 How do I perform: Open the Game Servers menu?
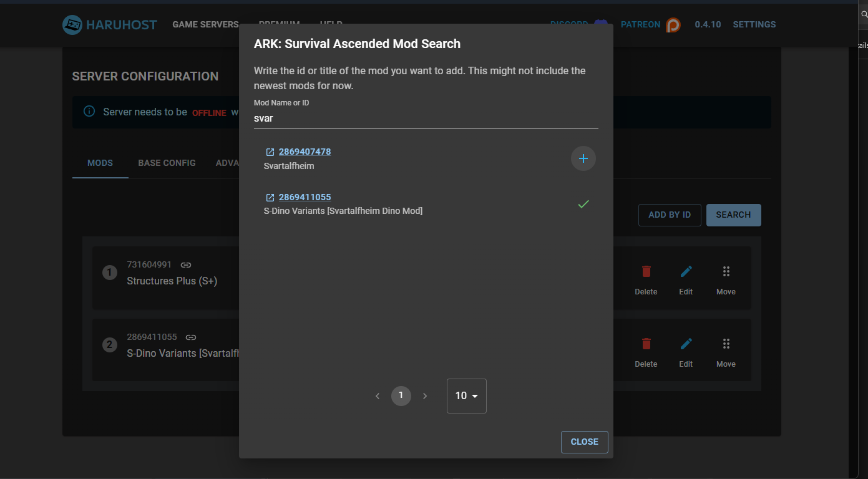tap(205, 25)
